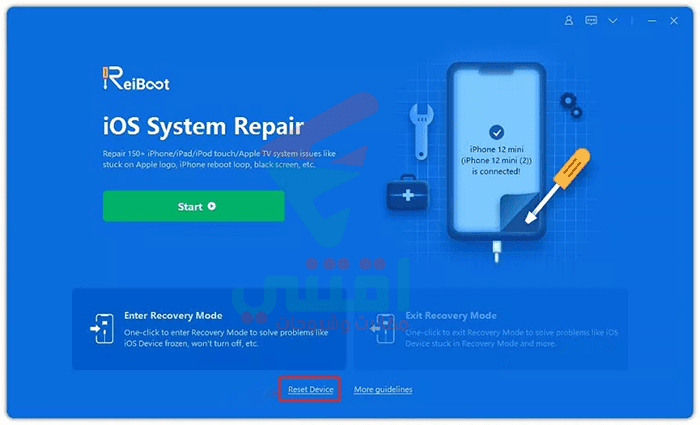Click the first-aid toolkit icon
The image size is (700, 425).
(407, 193)
